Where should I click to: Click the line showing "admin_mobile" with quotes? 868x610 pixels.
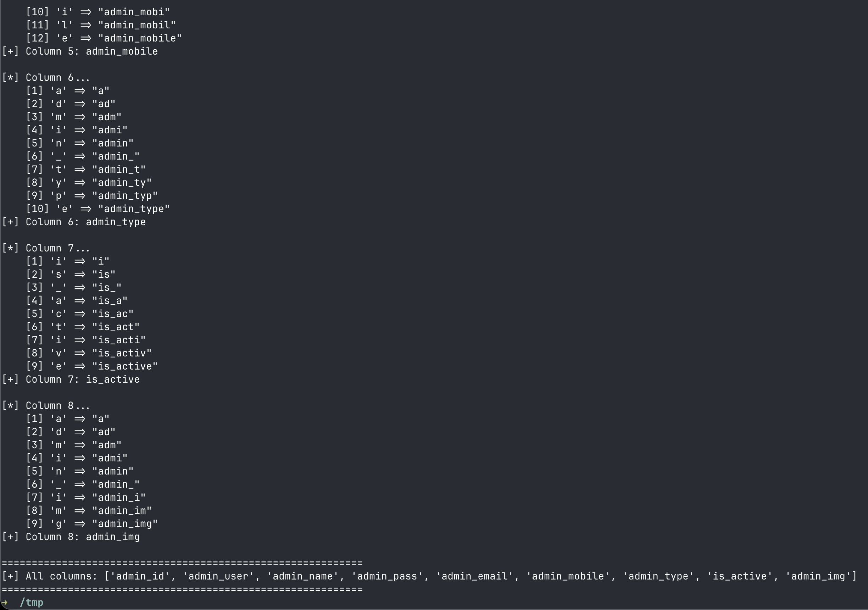[x=104, y=38]
